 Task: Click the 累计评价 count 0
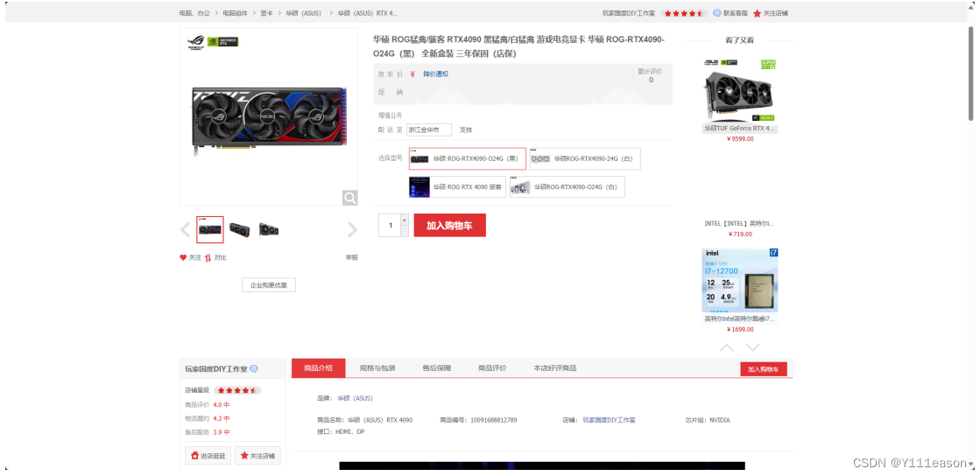click(x=651, y=80)
